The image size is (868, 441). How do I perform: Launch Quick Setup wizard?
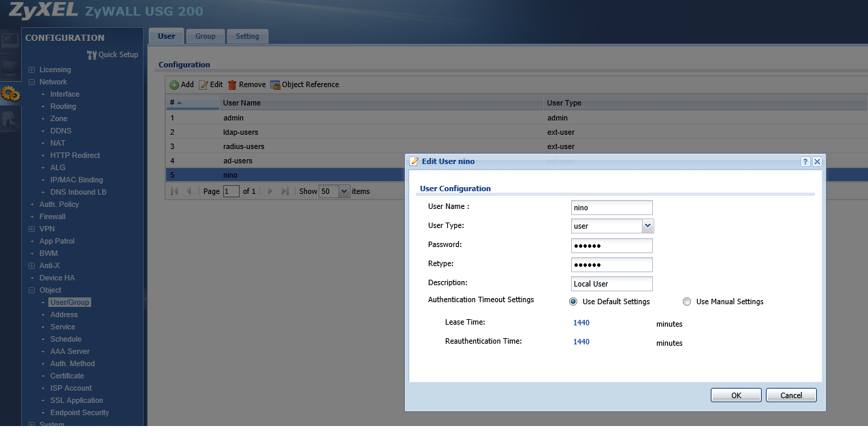coord(113,54)
